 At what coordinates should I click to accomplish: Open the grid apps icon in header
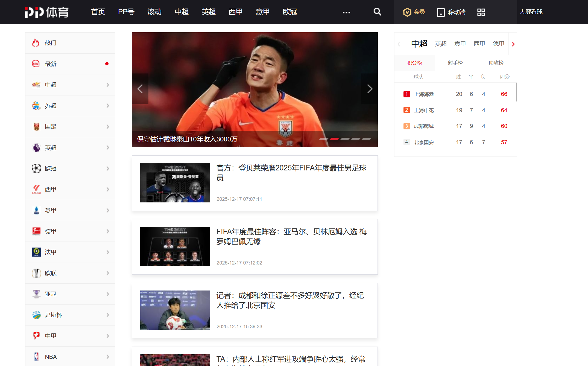pyautogui.click(x=481, y=12)
